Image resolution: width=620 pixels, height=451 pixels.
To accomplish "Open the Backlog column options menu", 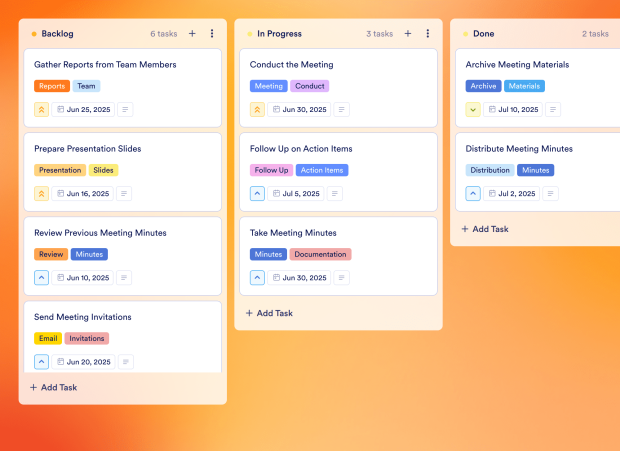I will pyautogui.click(x=212, y=34).
